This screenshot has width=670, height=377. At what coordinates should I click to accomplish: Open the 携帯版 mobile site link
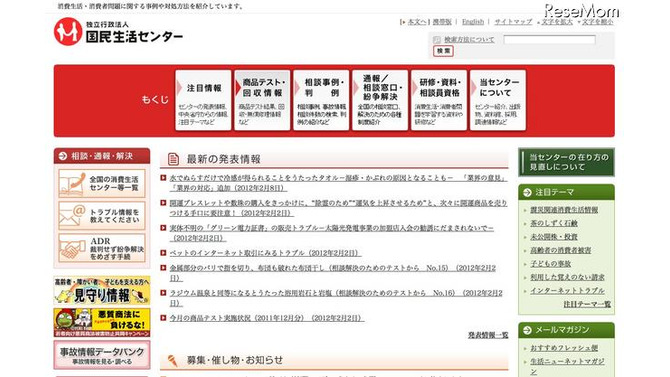click(x=442, y=22)
